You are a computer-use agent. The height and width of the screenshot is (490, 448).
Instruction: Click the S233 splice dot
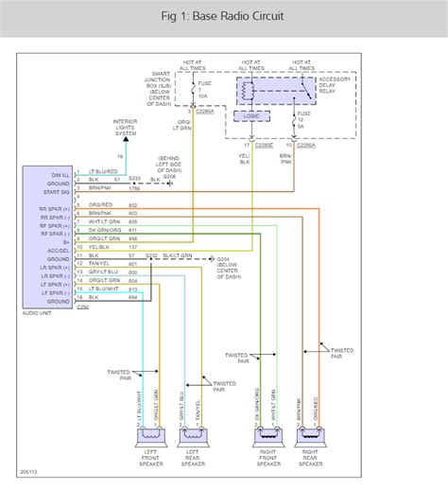[x=134, y=184]
